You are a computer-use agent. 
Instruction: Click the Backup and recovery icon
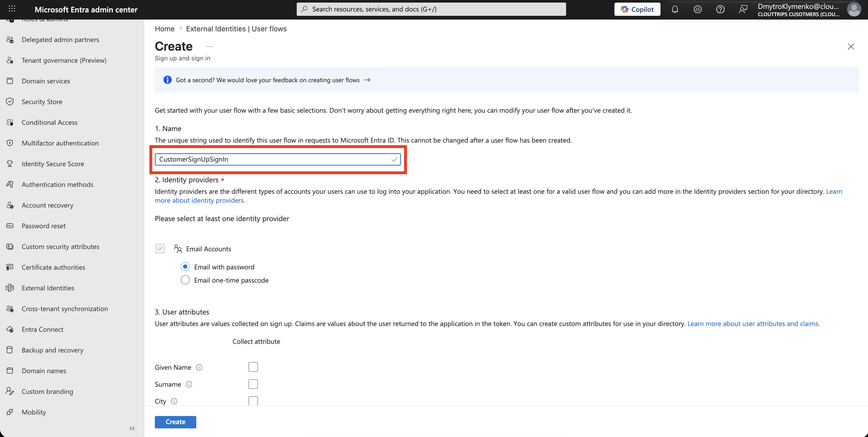[x=10, y=350]
